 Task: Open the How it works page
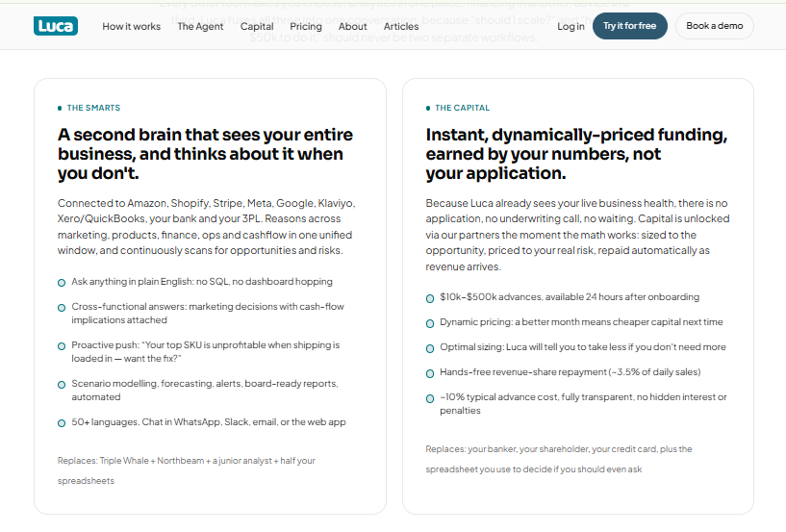click(132, 26)
